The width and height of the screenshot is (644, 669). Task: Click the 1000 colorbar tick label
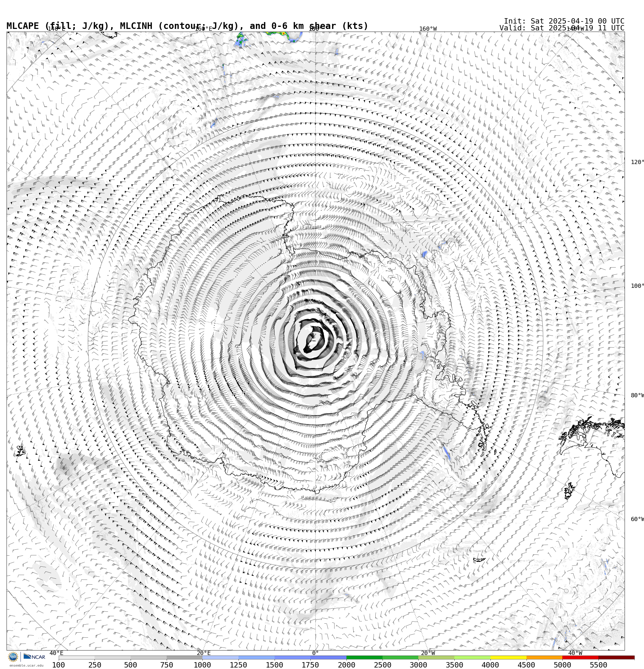point(202,665)
